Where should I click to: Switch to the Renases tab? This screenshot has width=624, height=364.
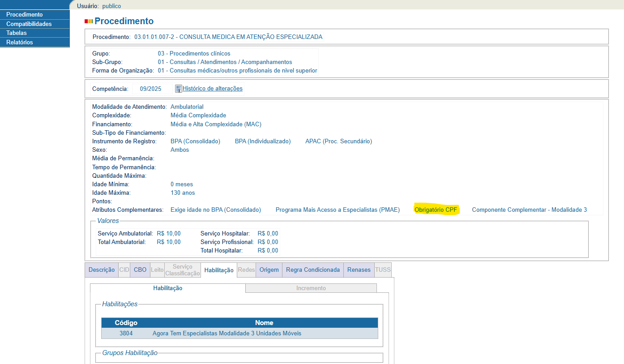point(359,270)
